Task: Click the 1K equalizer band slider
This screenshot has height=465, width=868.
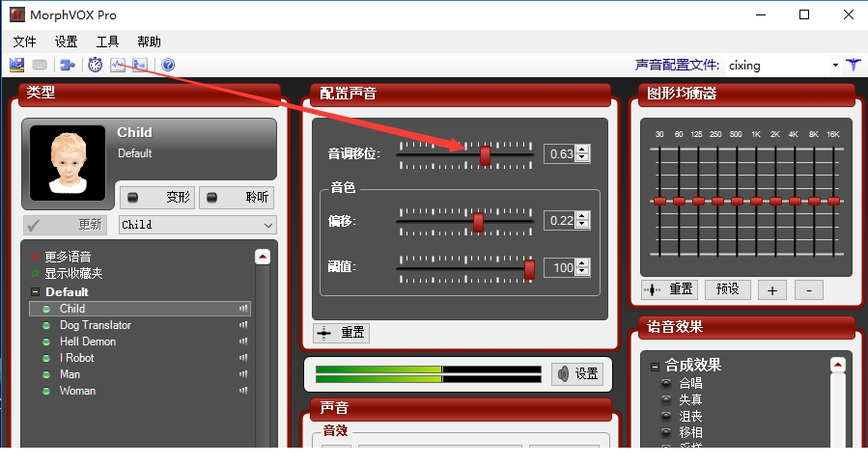Action: (756, 202)
